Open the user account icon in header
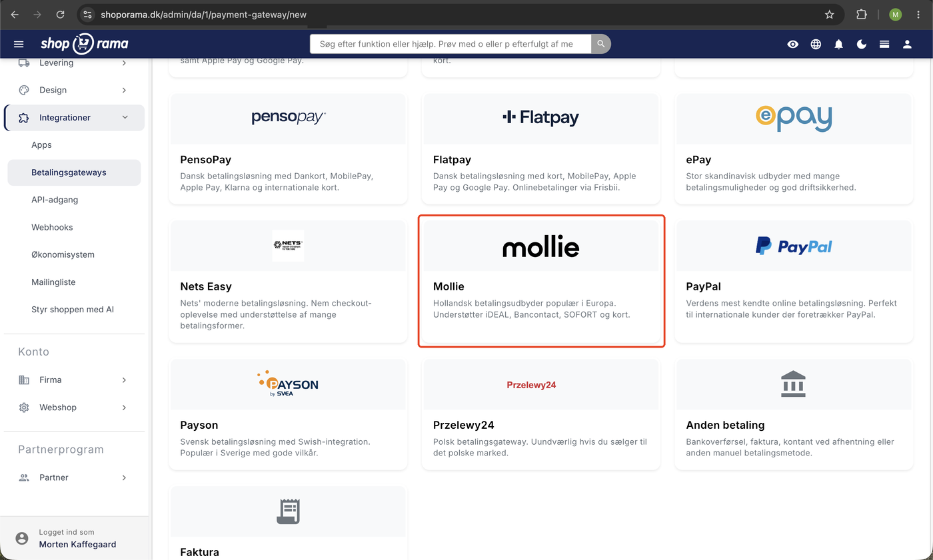 (907, 44)
